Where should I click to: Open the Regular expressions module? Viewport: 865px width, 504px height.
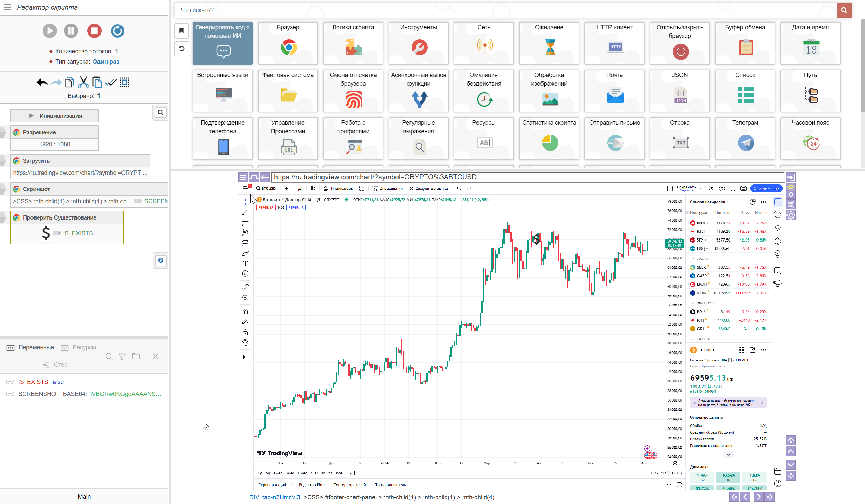[418, 138]
